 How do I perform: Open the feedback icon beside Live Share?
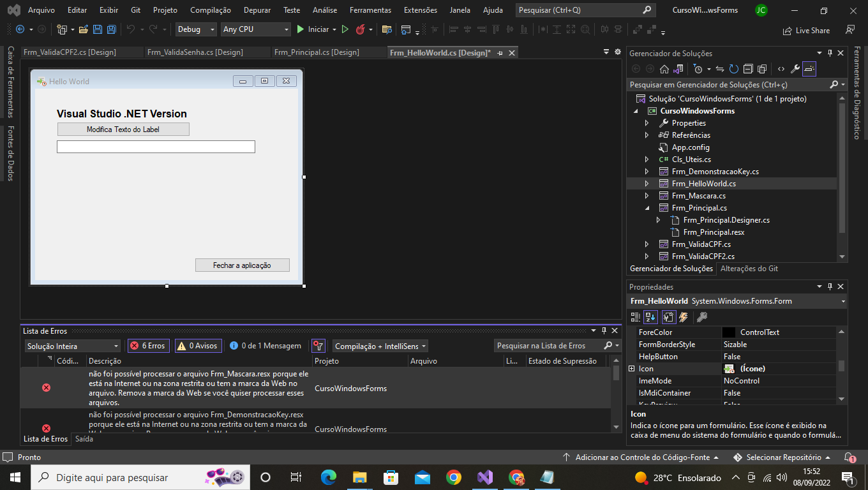coord(849,30)
